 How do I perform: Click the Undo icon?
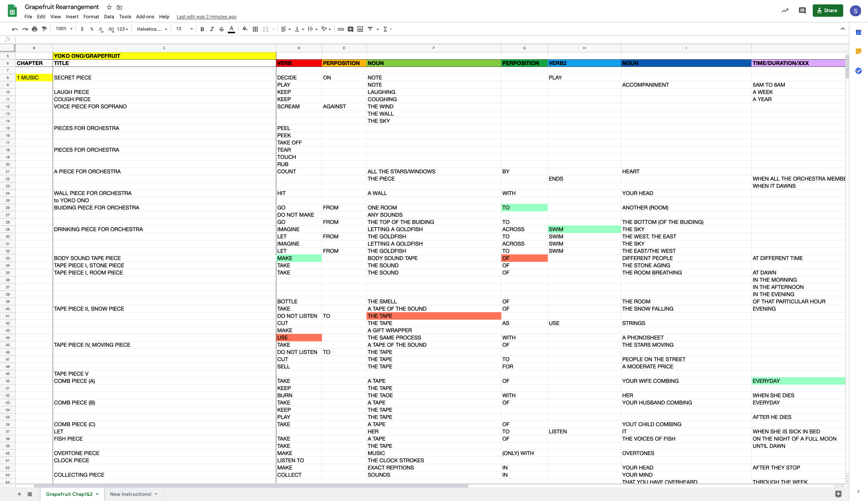tap(15, 29)
